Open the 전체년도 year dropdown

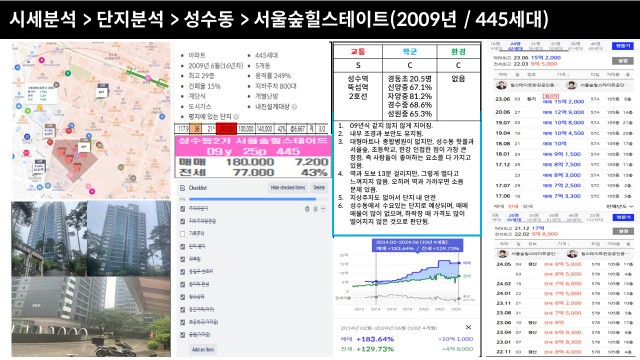(x=620, y=207)
